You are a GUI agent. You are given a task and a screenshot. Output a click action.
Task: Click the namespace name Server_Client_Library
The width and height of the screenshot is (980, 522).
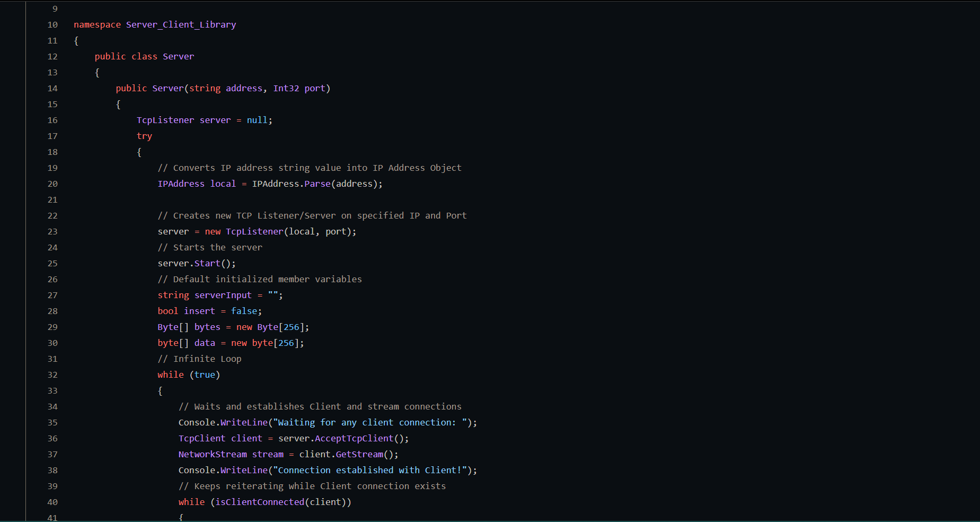181,25
